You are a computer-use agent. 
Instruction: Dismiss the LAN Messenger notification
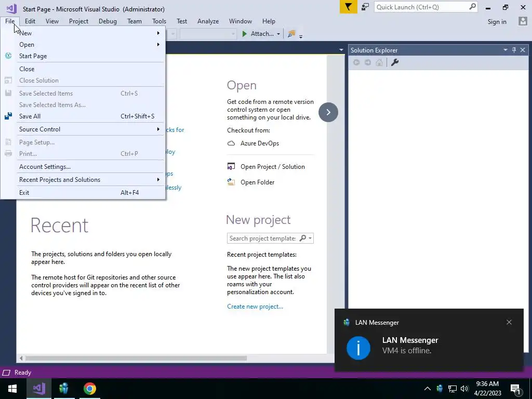(509, 322)
